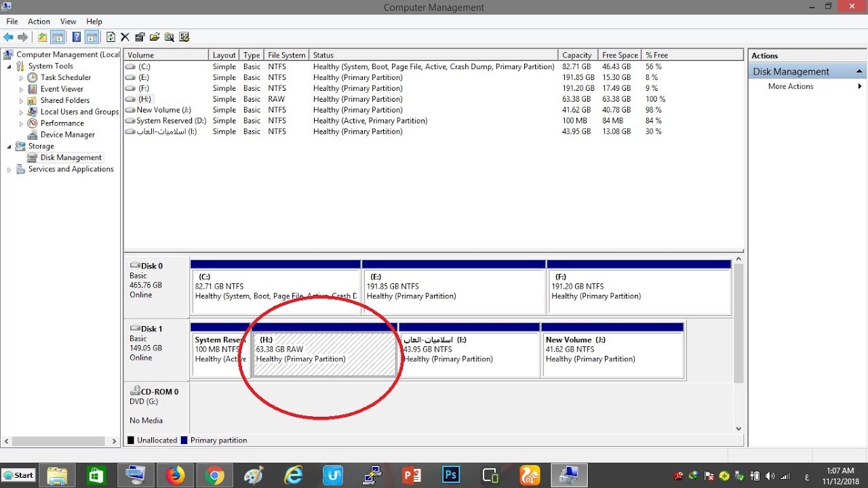Click the green Refresh icon in the toolbar
The width and height of the screenshot is (868, 488).
click(x=111, y=37)
